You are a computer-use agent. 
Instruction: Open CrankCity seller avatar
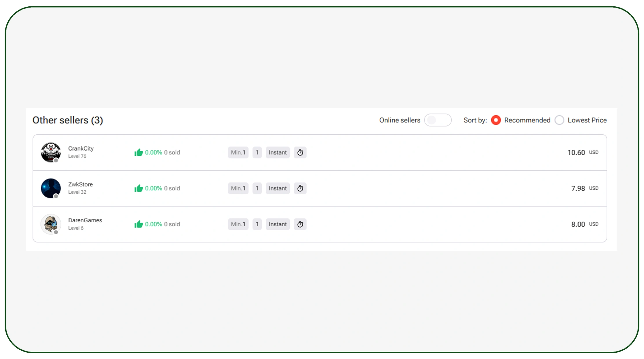pos(51,152)
